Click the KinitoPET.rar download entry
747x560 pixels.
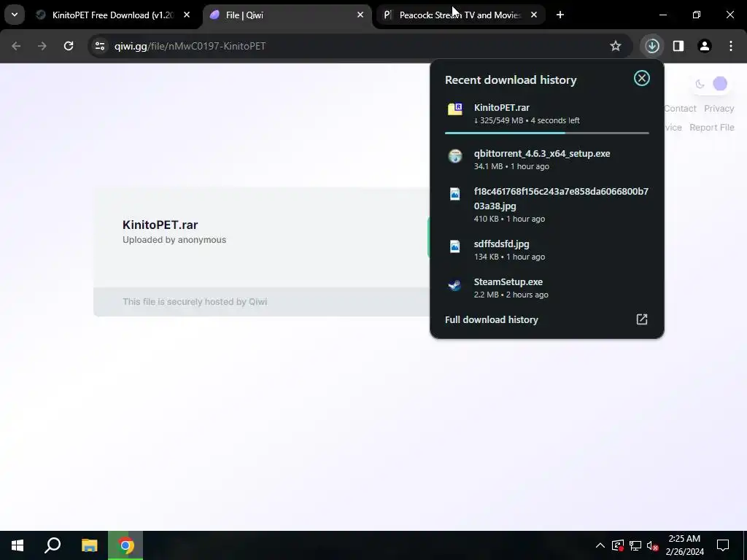click(547, 114)
